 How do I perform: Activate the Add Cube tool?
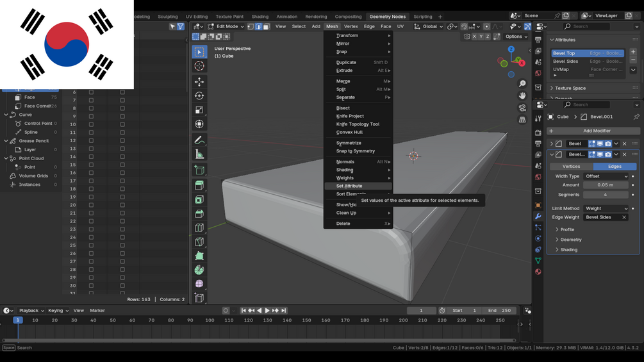pos(199,170)
